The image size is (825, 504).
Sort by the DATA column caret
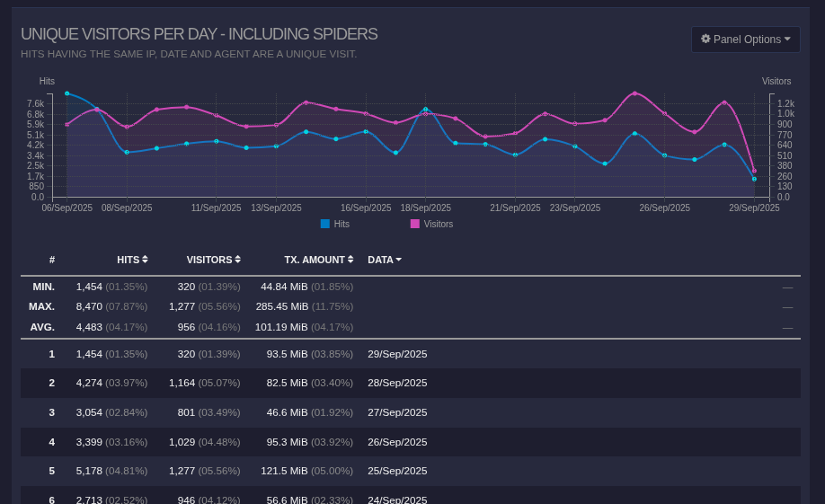point(398,260)
